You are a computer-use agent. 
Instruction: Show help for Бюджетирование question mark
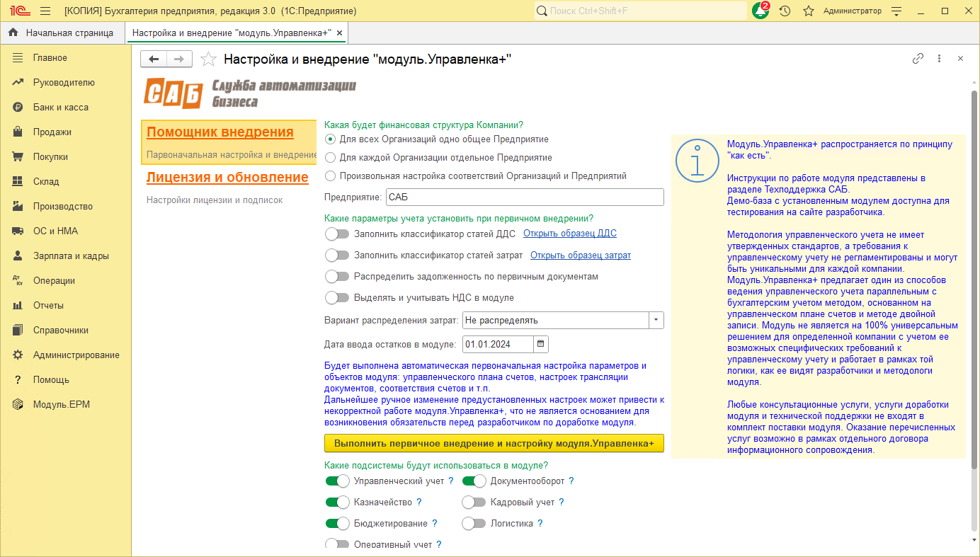tap(435, 524)
